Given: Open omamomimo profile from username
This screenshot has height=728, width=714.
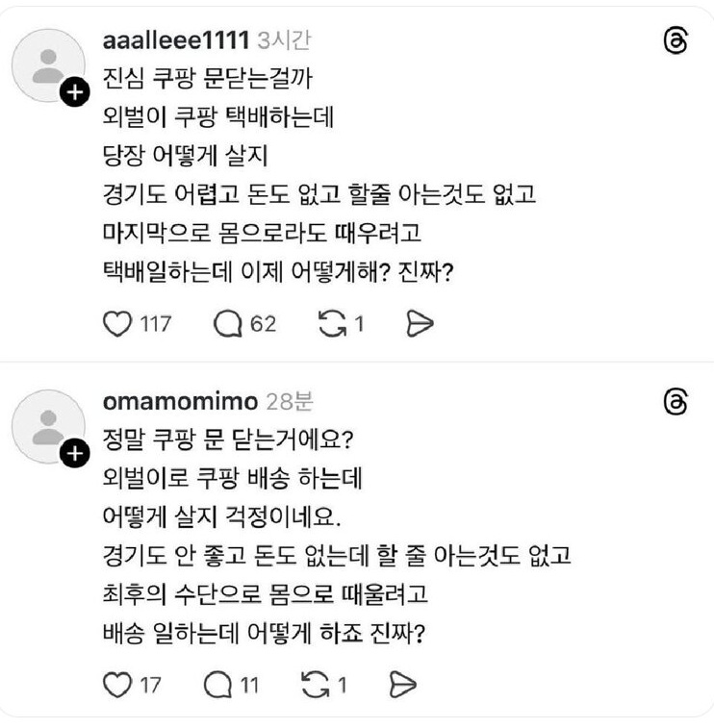Looking at the screenshot, I should [180, 402].
